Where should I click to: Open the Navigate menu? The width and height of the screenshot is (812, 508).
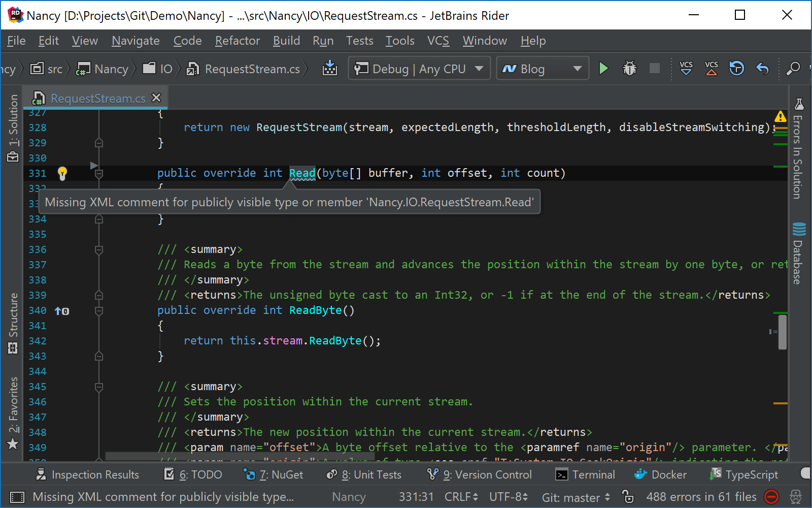[136, 41]
